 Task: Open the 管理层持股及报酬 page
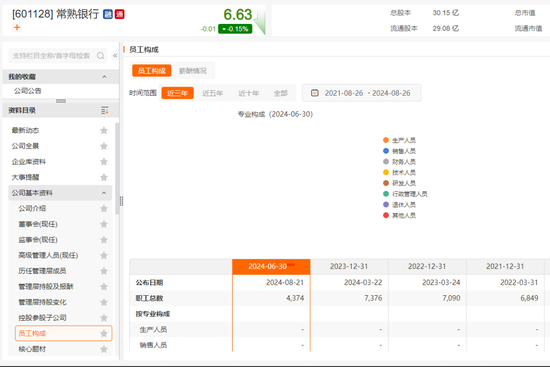[46, 287]
